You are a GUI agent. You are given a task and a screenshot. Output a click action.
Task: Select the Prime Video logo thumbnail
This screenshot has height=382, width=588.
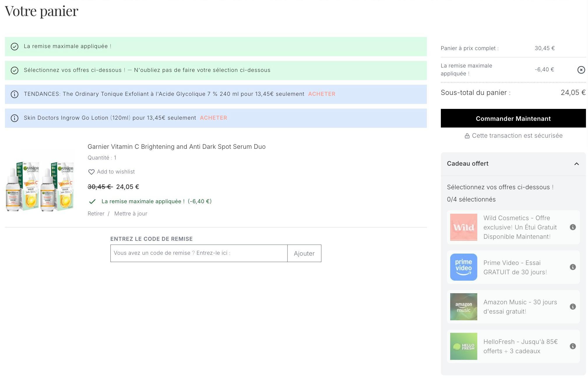464,267
